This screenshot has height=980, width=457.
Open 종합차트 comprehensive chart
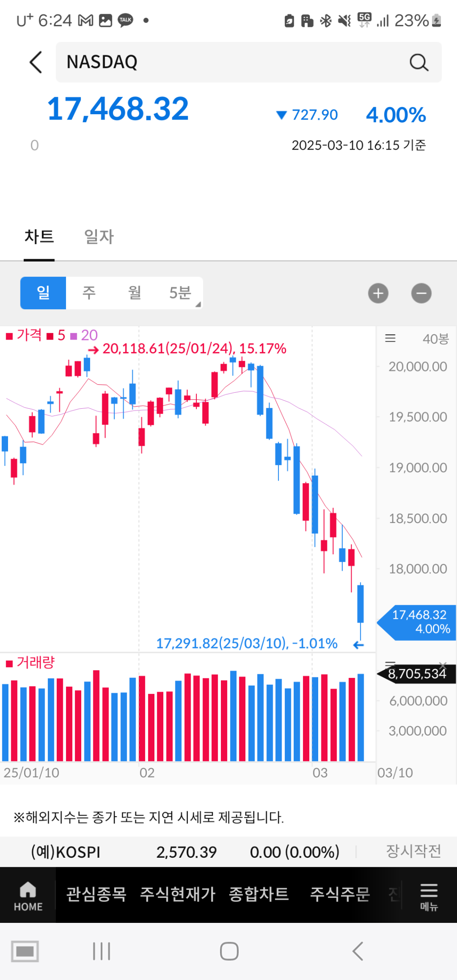258,894
